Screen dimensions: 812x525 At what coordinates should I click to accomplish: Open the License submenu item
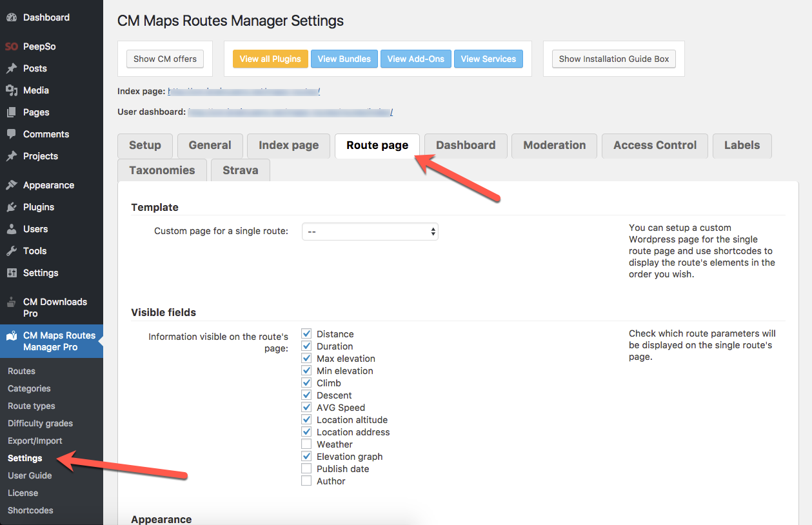[x=23, y=493]
